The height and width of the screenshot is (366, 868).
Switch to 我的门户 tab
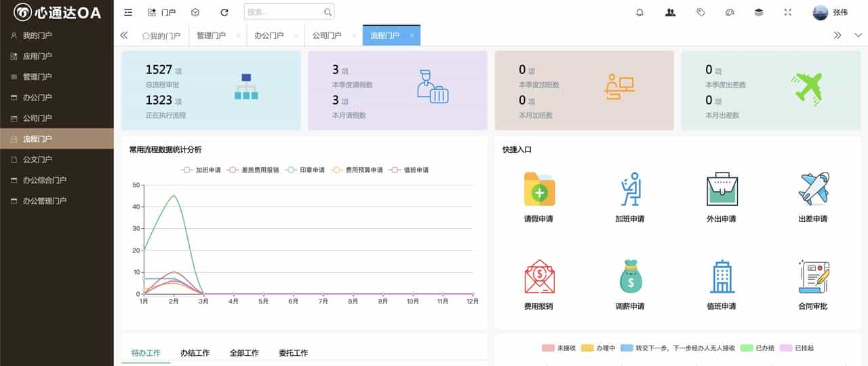[161, 35]
